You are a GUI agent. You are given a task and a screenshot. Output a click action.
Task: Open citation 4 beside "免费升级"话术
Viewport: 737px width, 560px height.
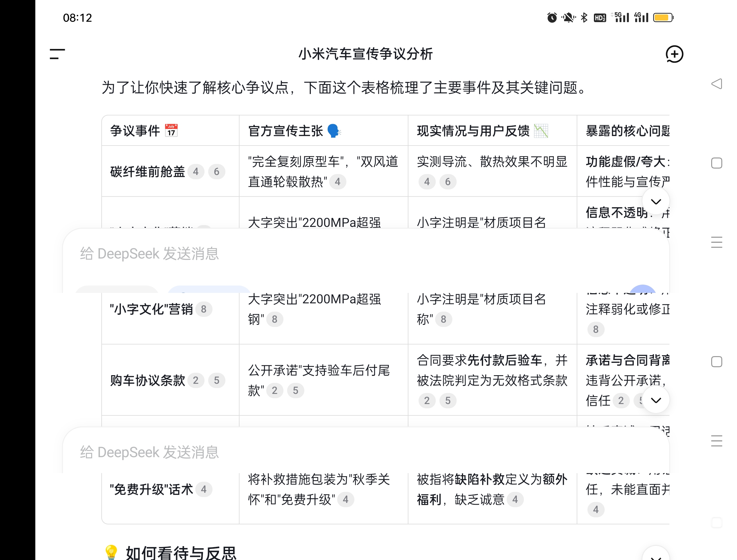pyautogui.click(x=204, y=489)
